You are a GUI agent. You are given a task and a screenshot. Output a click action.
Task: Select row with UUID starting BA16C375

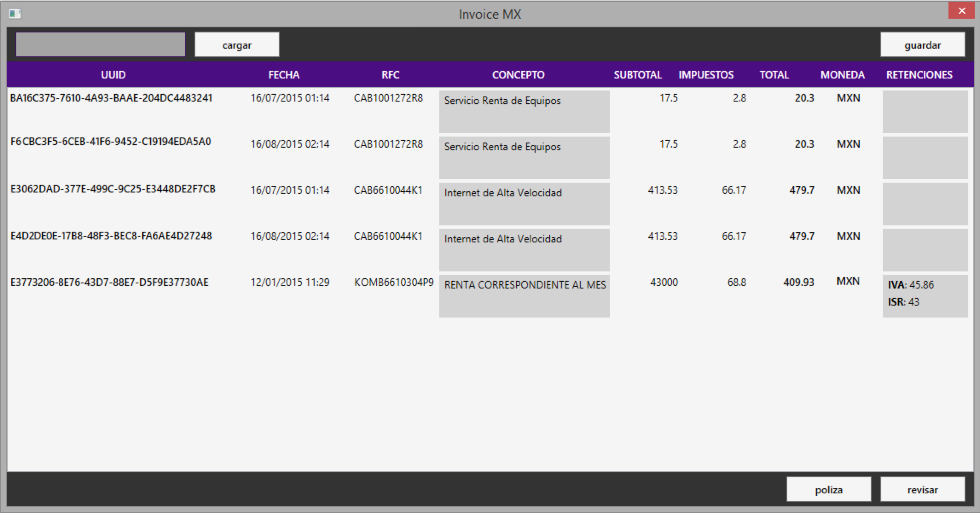111,98
